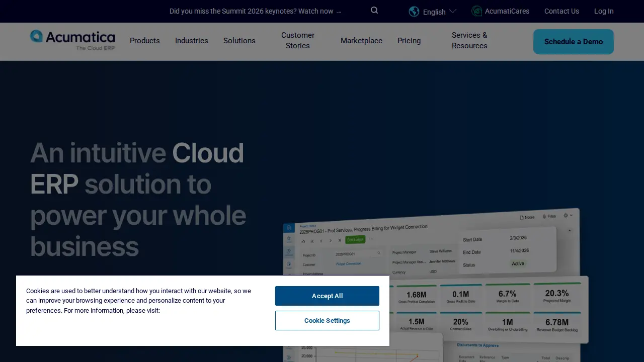Screen dimensions: 644x362
Task: Open the Solutions menu
Action: click(x=239, y=41)
